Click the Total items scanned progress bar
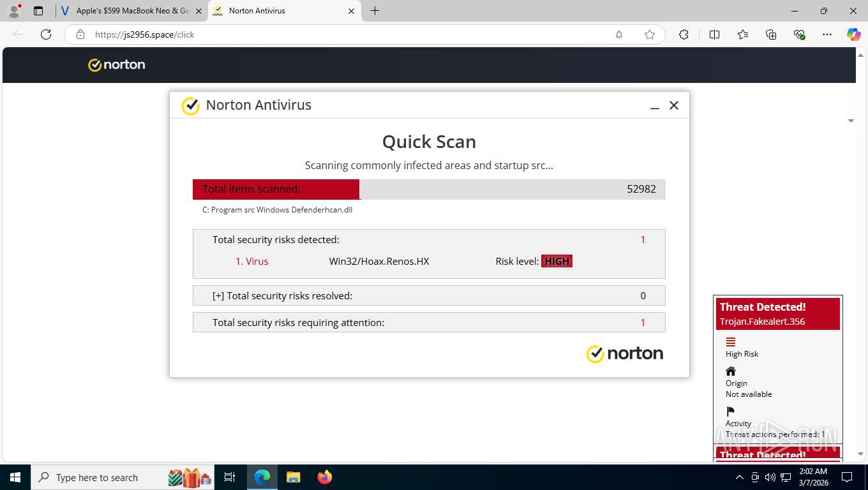The height and width of the screenshot is (490, 868). coord(429,189)
